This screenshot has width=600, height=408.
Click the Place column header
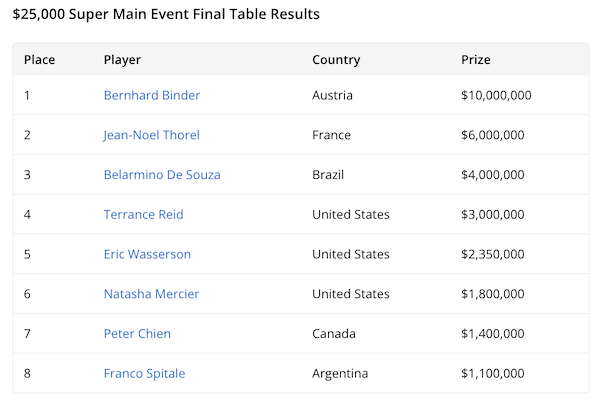tap(39, 60)
